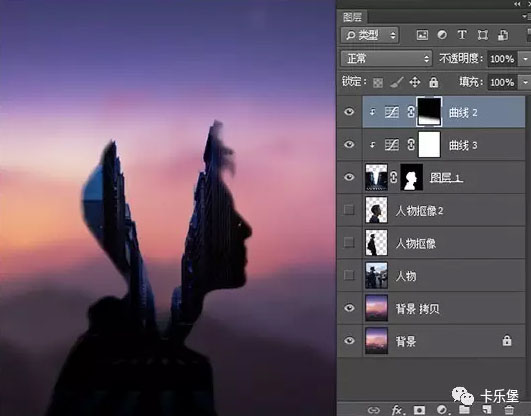Click curves adjustment icon of 曲线 2
The image size is (531, 416).
[x=392, y=112]
